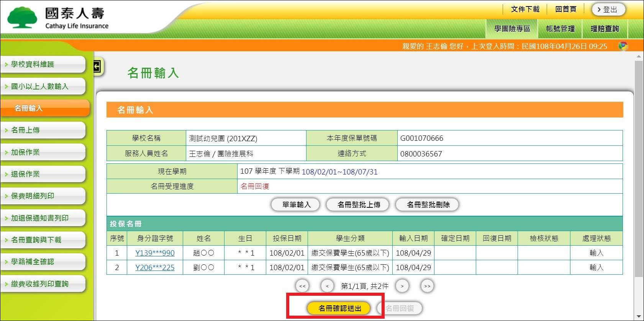
Task: Go to the first page of results
Action: coord(302,286)
